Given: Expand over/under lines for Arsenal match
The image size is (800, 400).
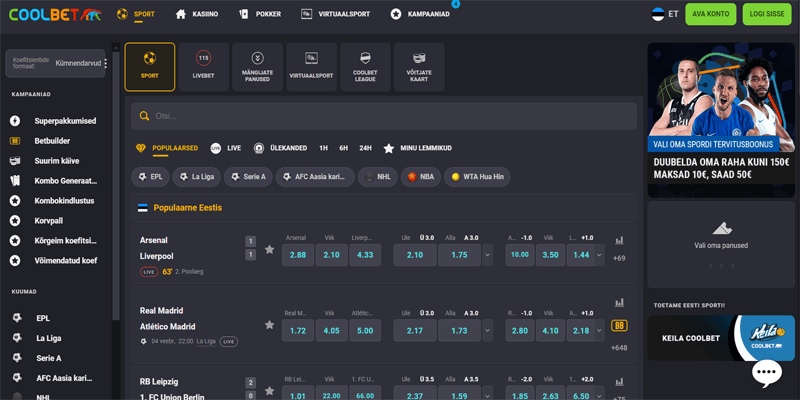Looking at the screenshot, I should click(488, 255).
